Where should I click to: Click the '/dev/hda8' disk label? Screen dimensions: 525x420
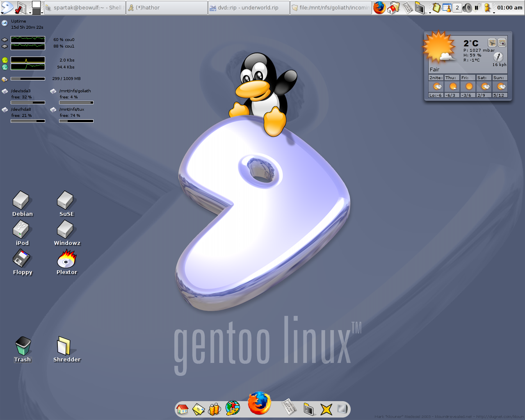[21, 110]
